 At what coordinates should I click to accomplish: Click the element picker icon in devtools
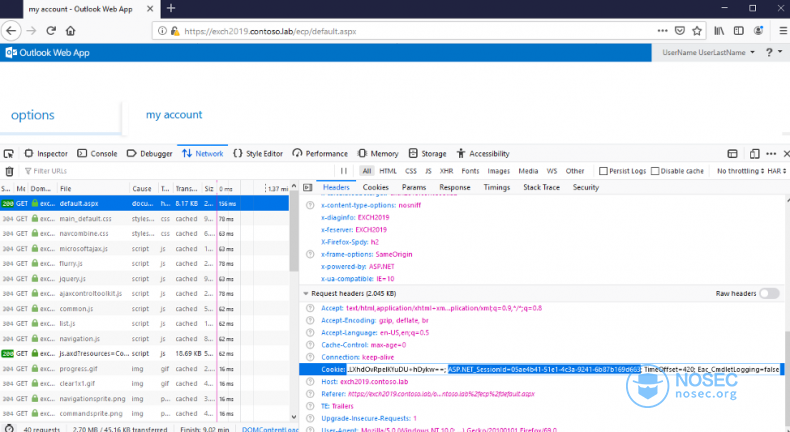[x=9, y=154]
